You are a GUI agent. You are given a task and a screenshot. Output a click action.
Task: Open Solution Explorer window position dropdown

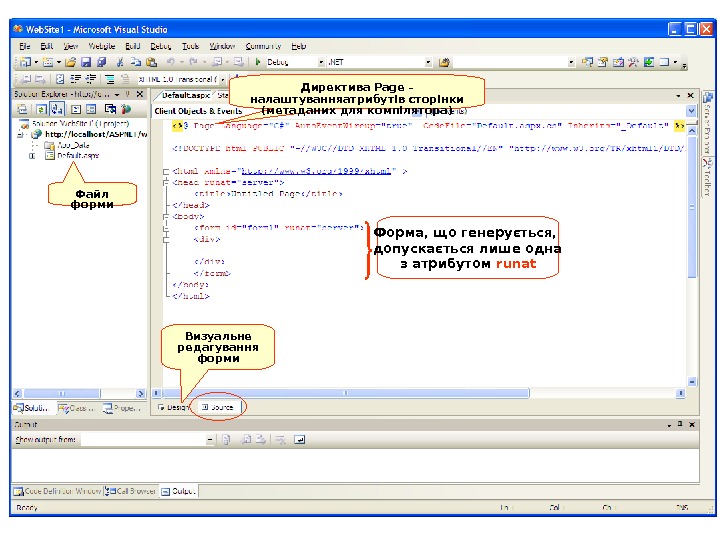point(117,94)
